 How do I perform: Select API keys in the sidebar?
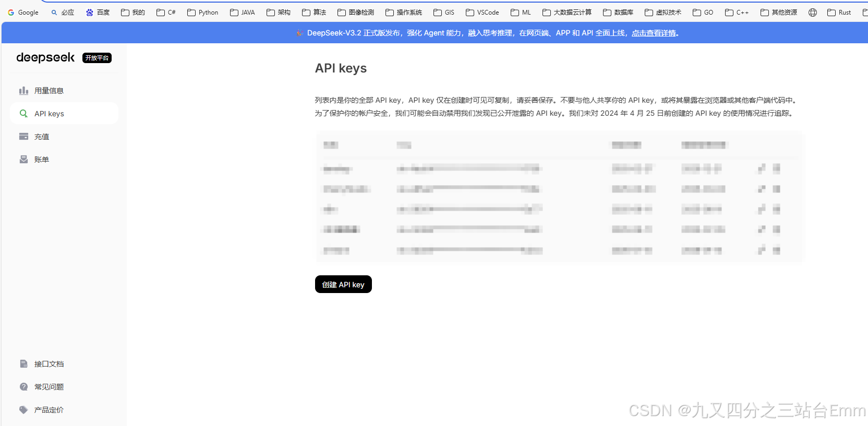point(64,114)
